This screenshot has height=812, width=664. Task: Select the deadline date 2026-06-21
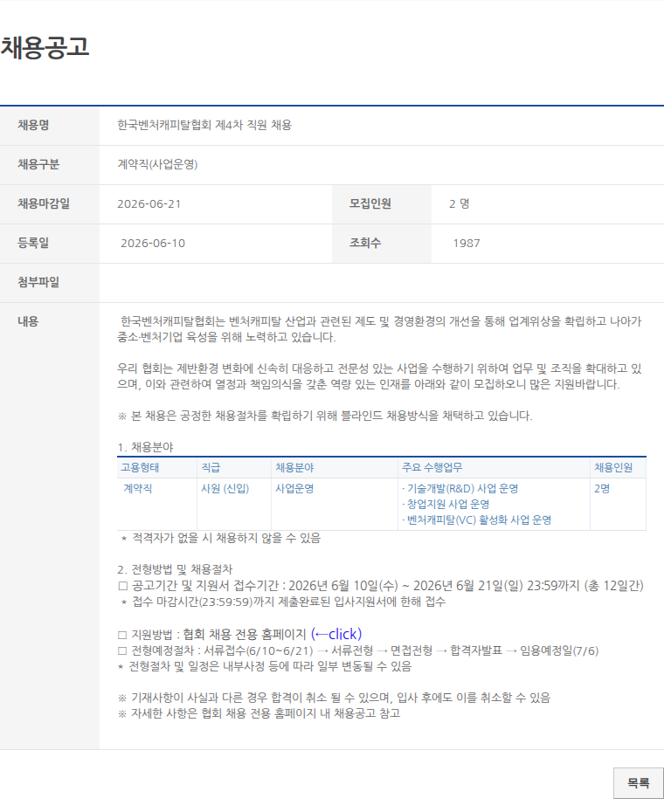(x=149, y=204)
